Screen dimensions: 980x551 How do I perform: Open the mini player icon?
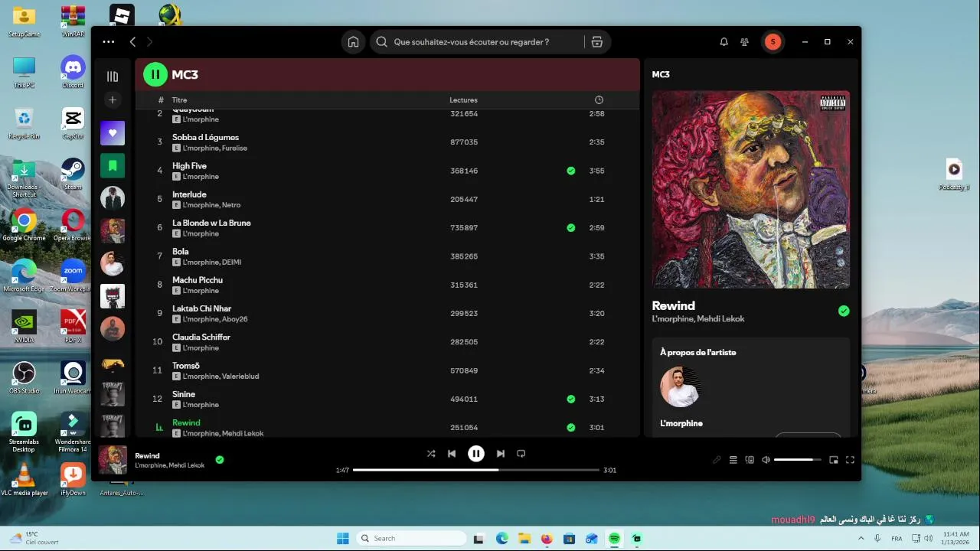pos(834,460)
